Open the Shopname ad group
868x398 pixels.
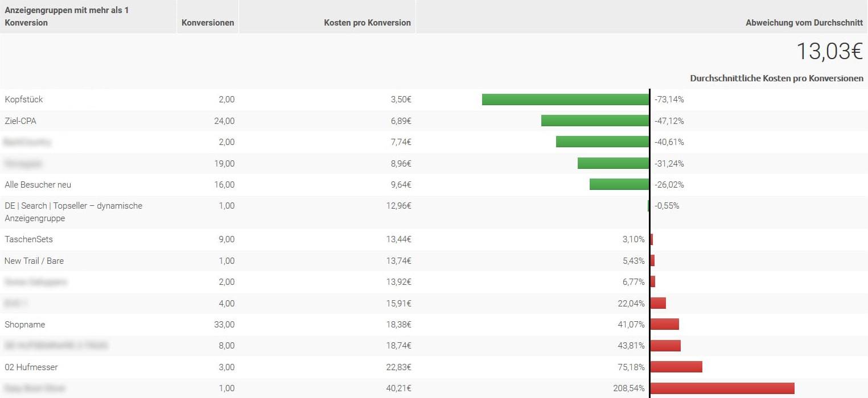tap(25, 325)
